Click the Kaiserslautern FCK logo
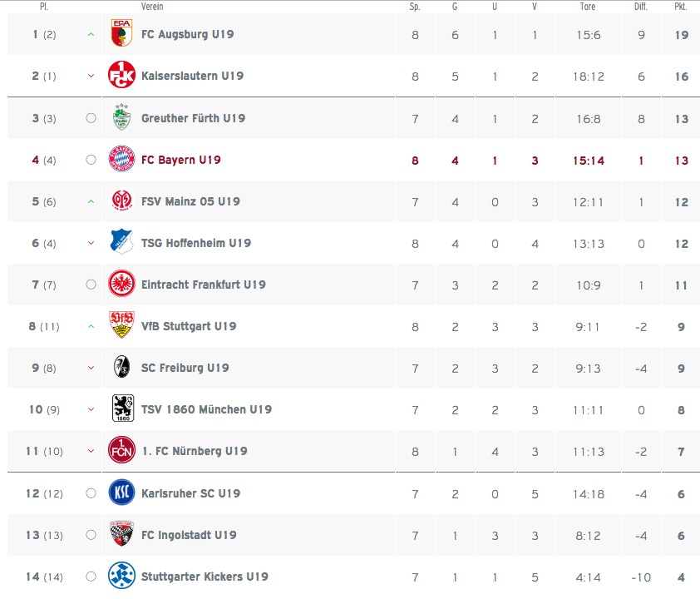Viewport: 700px width, 599px height. [121, 75]
